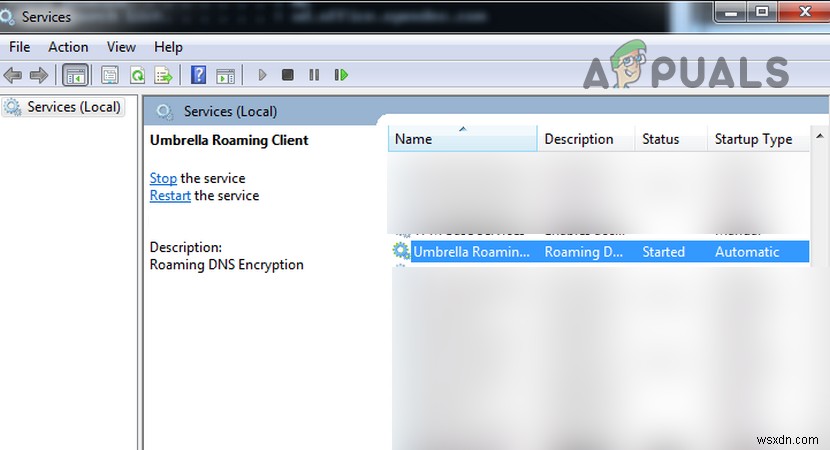Click the Start Service play icon
Screen dimensions: 830x450
pos(262,75)
